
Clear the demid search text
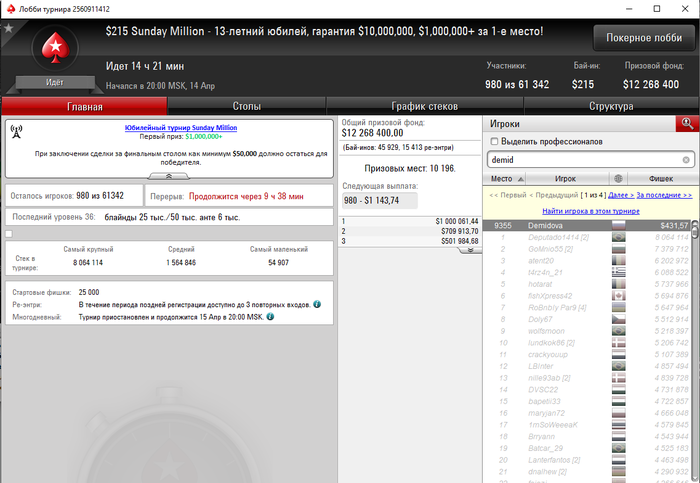tap(686, 160)
